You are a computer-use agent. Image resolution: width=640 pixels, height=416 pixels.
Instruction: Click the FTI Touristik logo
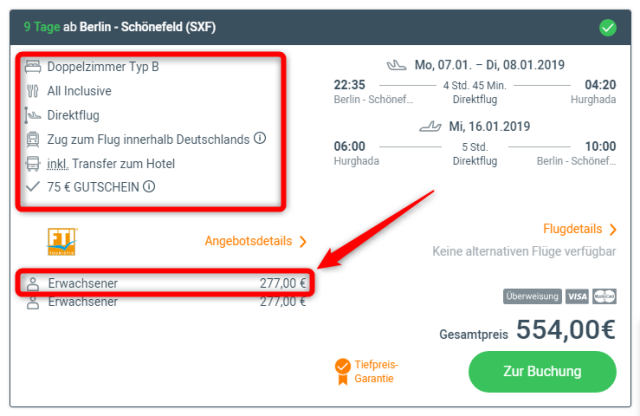coord(62,242)
